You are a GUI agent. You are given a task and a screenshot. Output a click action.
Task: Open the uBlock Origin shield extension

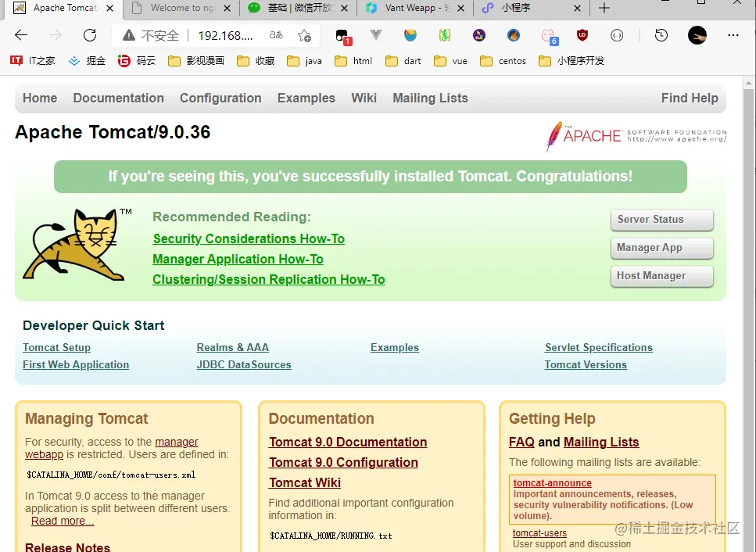click(x=582, y=34)
